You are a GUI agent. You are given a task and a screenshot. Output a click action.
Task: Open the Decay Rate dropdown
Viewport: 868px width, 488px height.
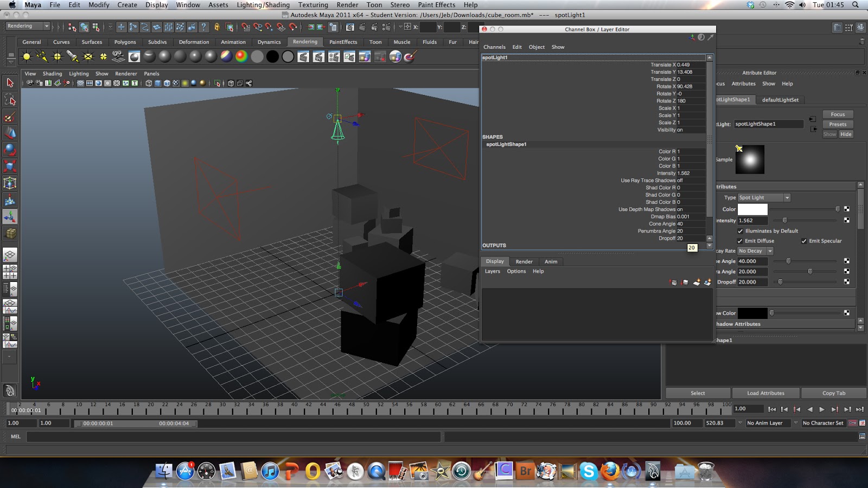[x=755, y=251]
